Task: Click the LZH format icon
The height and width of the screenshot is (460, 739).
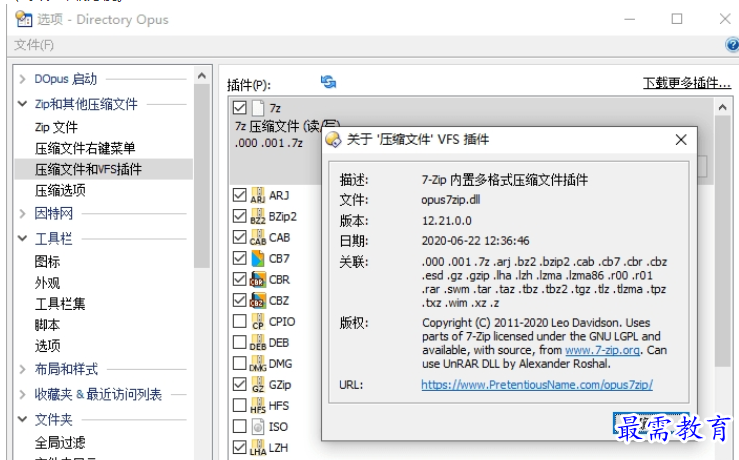Action: click(258, 448)
